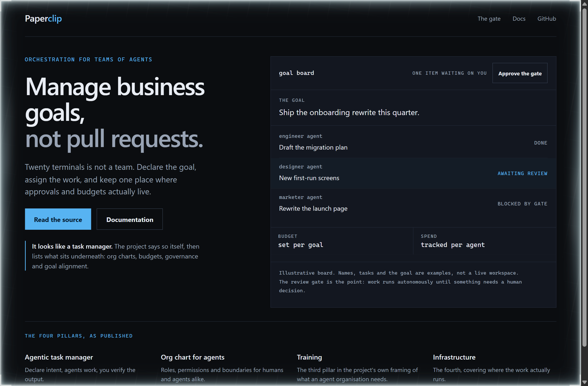Click the designer agent label

tap(300, 167)
